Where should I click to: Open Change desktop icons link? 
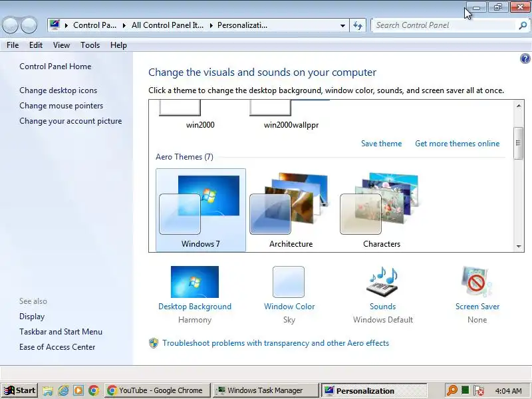pyautogui.click(x=59, y=90)
